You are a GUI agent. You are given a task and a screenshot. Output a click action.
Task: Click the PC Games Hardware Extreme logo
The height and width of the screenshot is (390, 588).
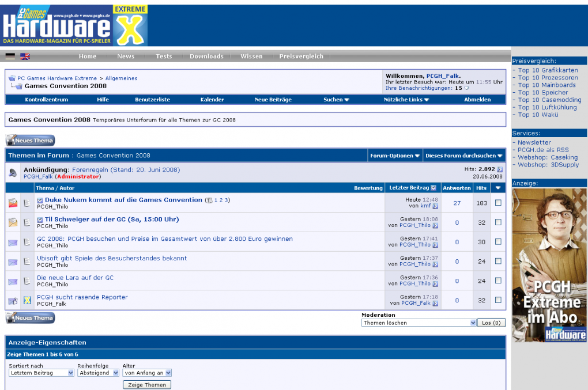click(x=74, y=25)
